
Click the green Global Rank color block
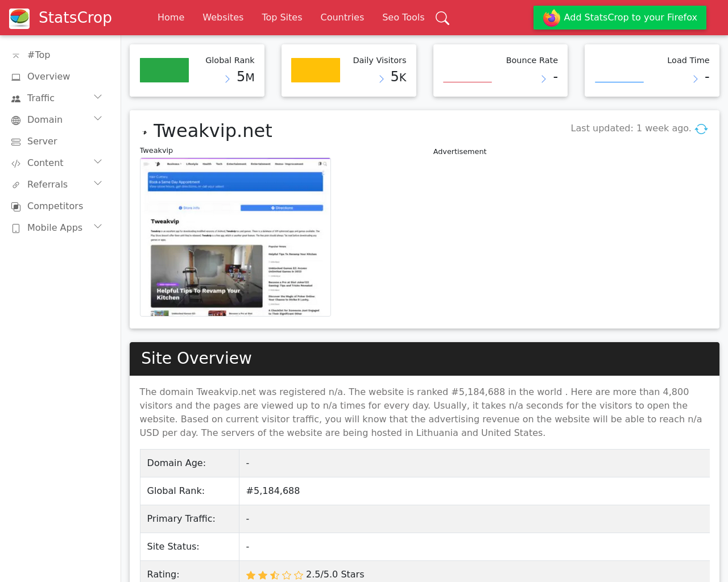(164, 70)
